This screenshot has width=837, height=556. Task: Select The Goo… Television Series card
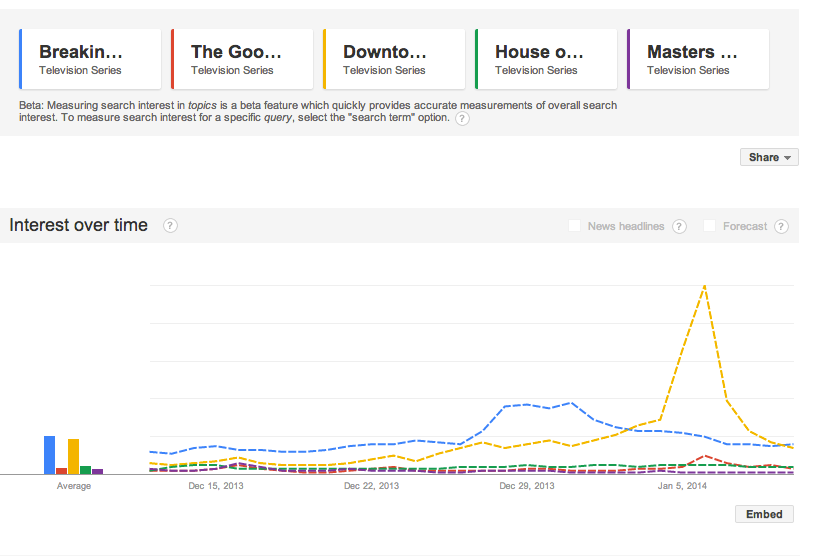[x=242, y=59]
